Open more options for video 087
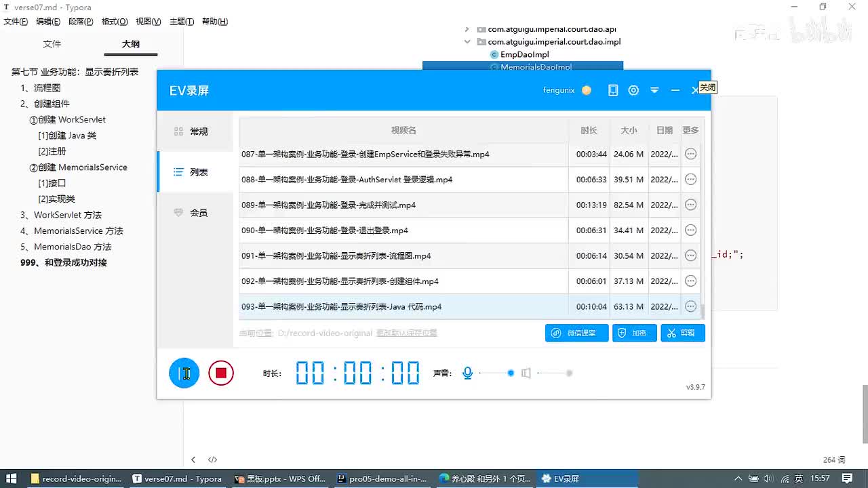Image resolution: width=868 pixels, height=488 pixels. click(690, 154)
